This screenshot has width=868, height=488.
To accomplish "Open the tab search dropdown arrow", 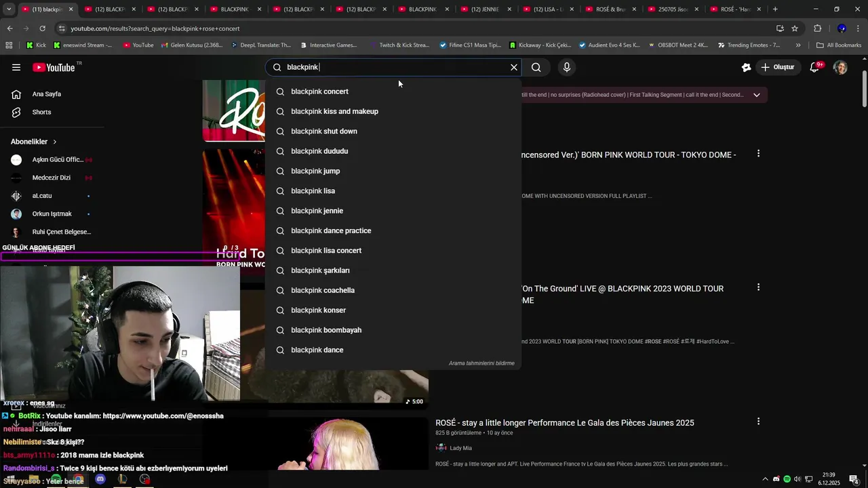I will [9, 9].
